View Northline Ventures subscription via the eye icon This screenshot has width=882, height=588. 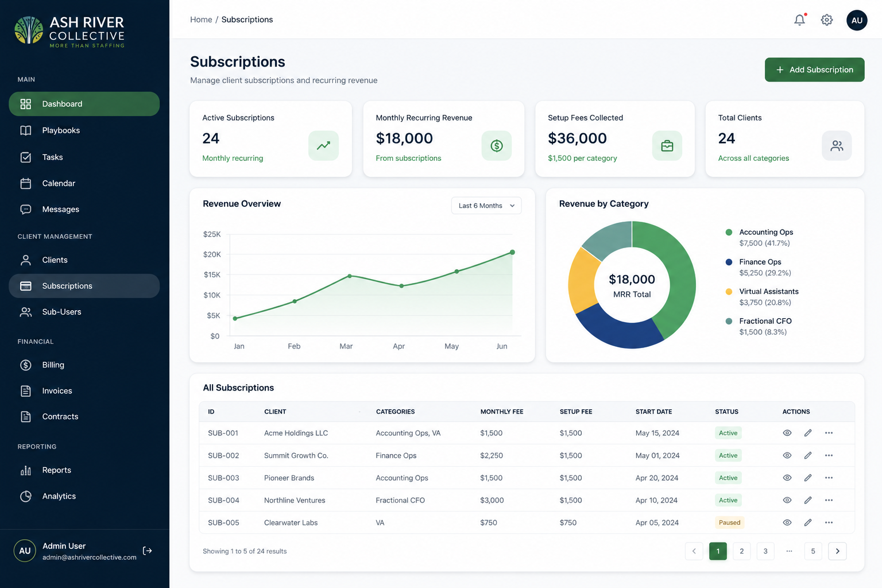point(787,500)
